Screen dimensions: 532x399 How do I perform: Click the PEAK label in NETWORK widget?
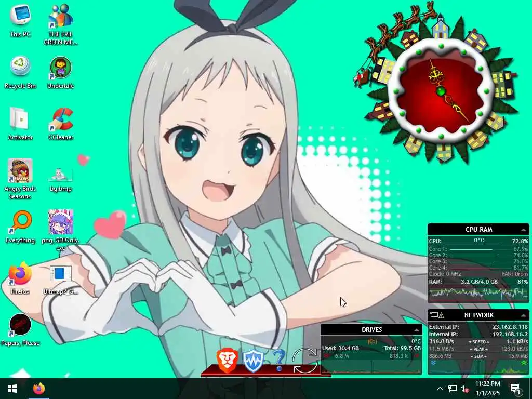(478, 349)
